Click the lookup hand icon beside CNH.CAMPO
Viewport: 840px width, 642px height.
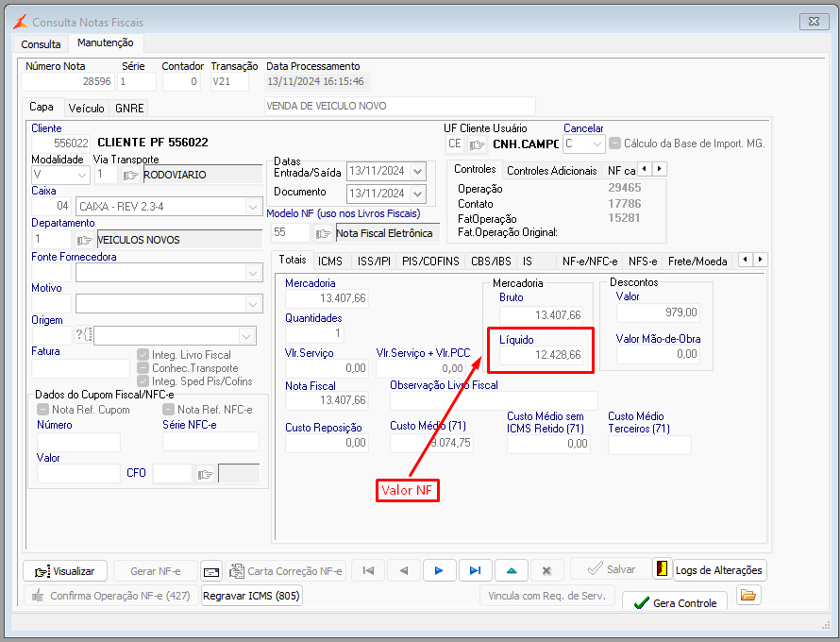[x=478, y=144]
